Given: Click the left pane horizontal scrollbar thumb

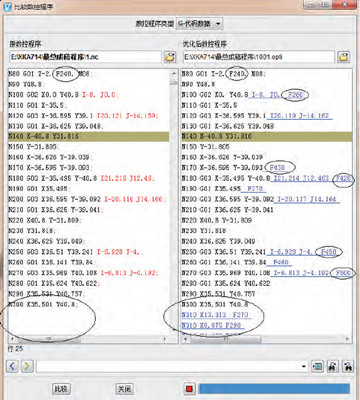Looking at the screenshot, I should (x=49, y=339).
